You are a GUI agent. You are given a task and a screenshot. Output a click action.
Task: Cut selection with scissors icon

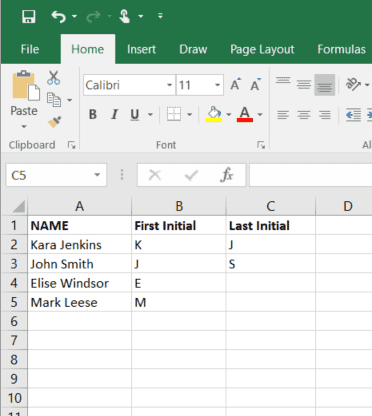[x=53, y=78]
